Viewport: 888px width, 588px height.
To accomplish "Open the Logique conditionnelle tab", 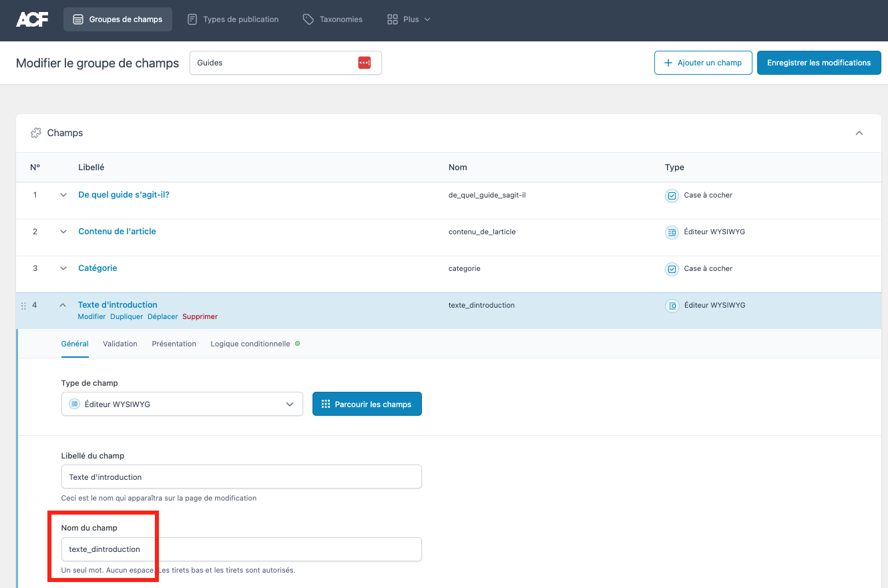I will click(250, 344).
